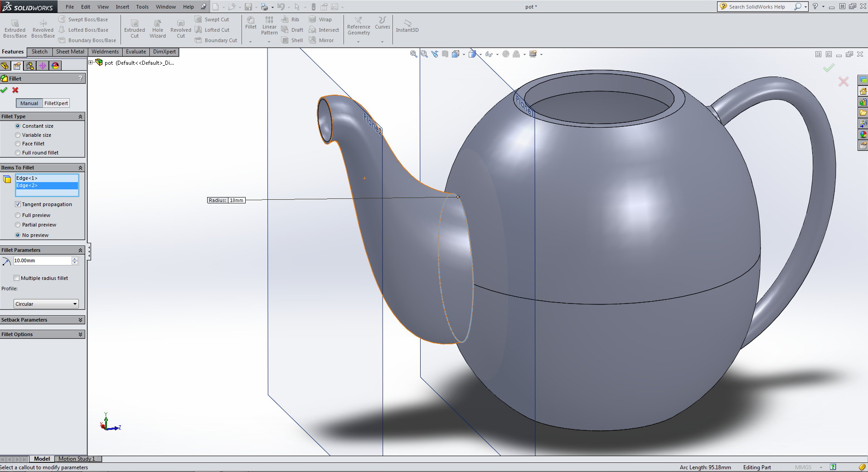Select the Variable size fillet type

point(18,135)
